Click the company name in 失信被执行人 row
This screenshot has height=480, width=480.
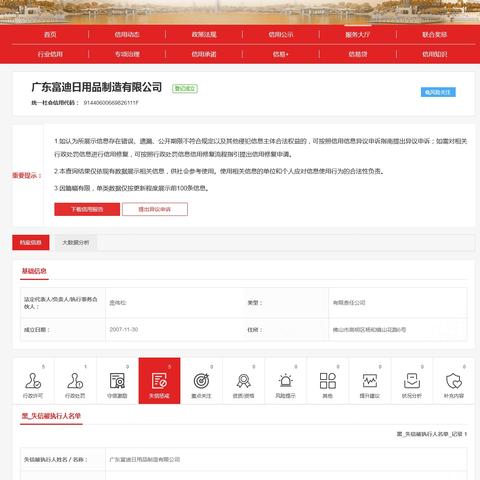pyautogui.click(x=145, y=459)
